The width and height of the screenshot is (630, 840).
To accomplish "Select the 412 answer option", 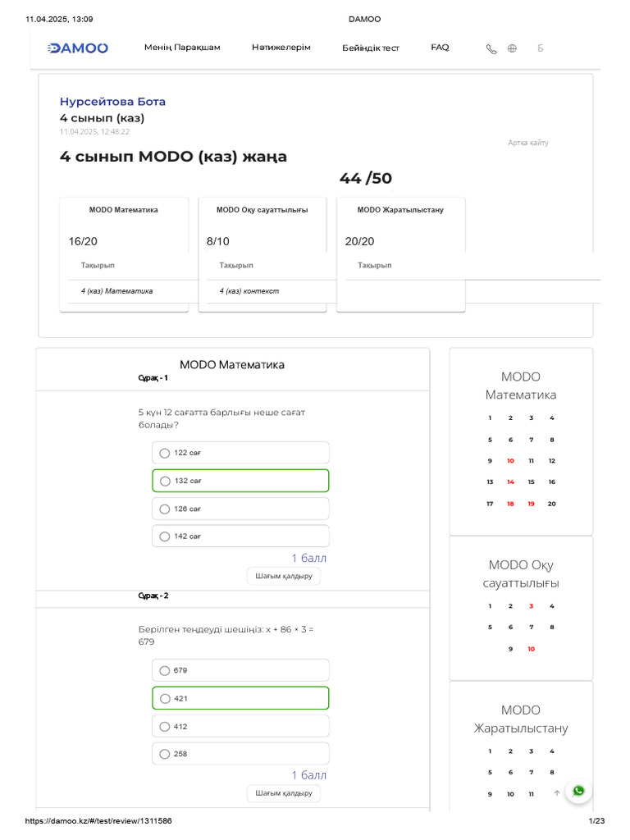I will click(240, 727).
